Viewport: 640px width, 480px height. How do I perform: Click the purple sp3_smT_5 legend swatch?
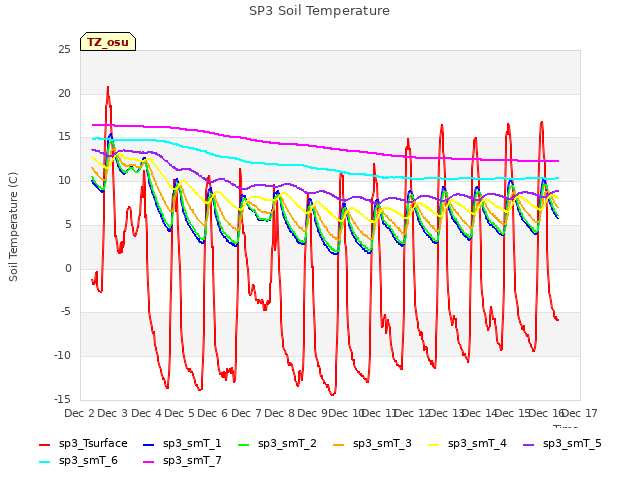tap(529, 444)
